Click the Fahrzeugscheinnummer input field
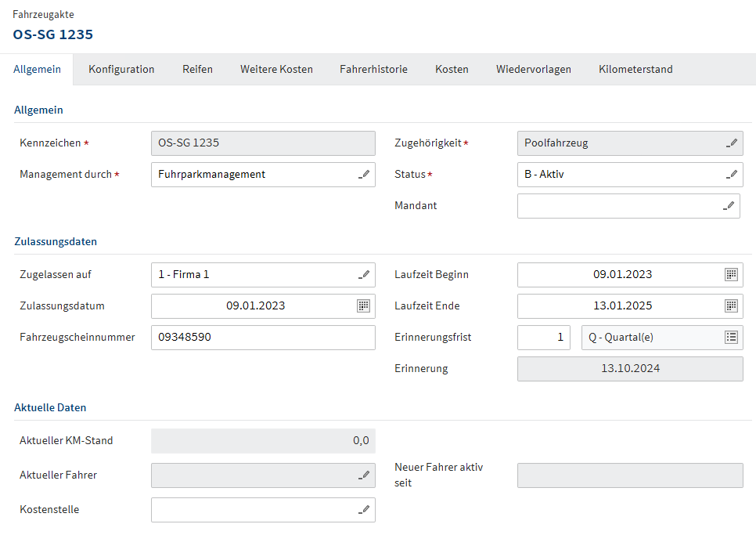This screenshot has height=535, width=756. coord(262,338)
